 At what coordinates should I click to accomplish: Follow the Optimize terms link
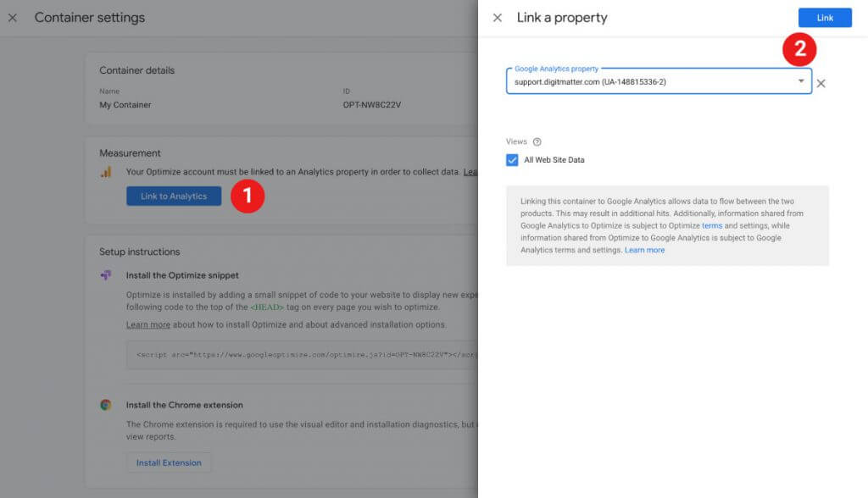[712, 226]
